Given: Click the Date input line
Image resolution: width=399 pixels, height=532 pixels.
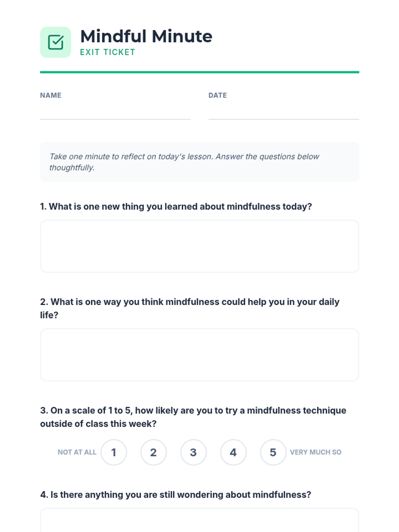Looking at the screenshot, I should pos(283,112).
